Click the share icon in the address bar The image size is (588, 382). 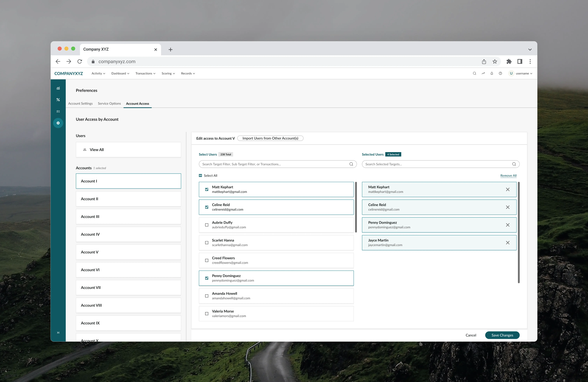484,62
